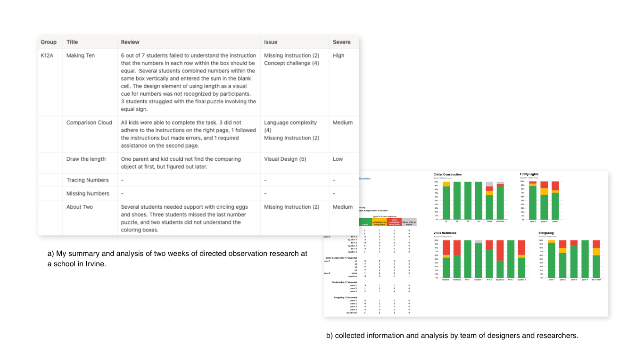Click the Comparison Cloud title cell
Screen dimensions: 644x362
(x=89, y=123)
